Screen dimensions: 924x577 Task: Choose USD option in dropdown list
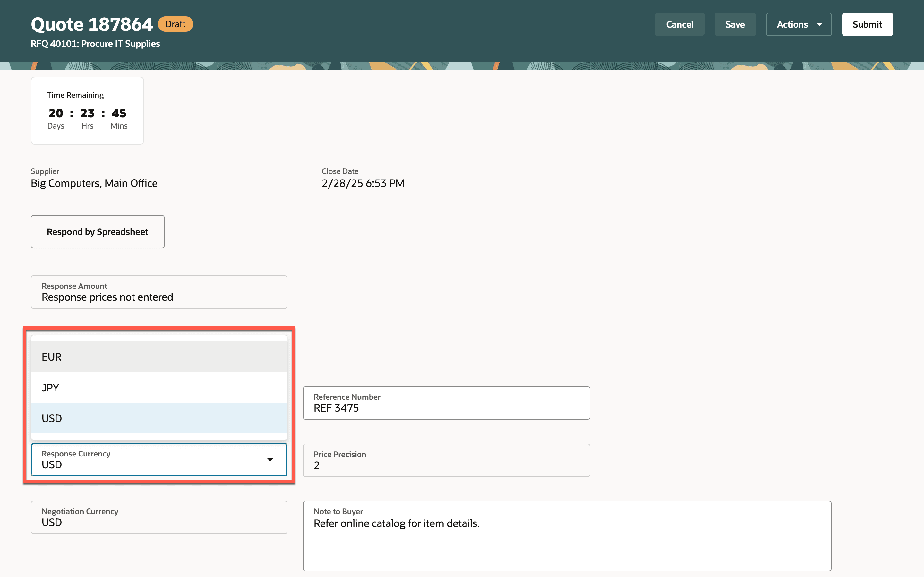[x=159, y=418]
